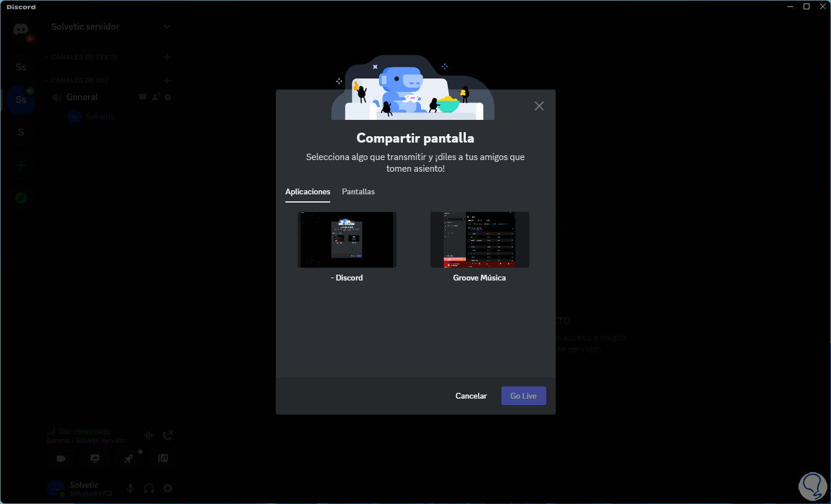Turn on camera with the video icon
This screenshot has height=504, width=831.
(61, 459)
